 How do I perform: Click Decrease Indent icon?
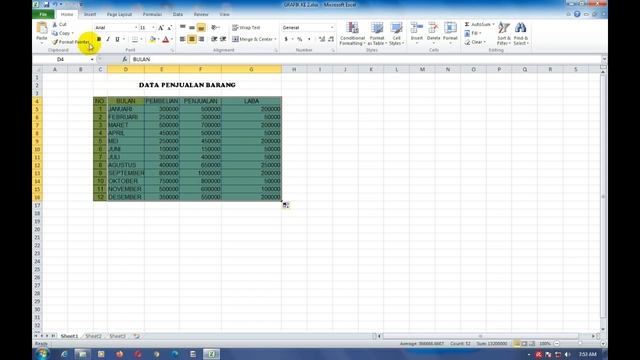coord(214,39)
